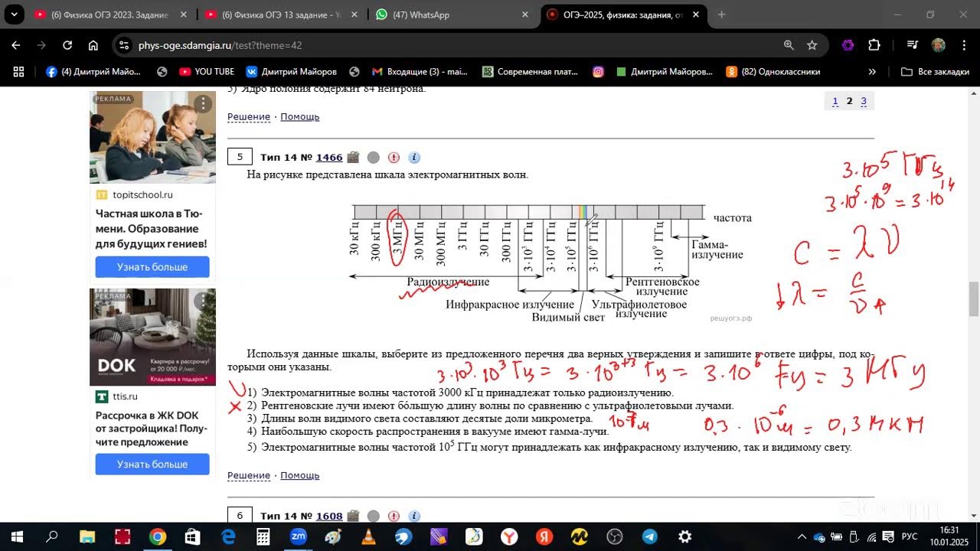Open the Extensions puzzle icon
The height and width of the screenshot is (551, 980).
pos(874,45)
